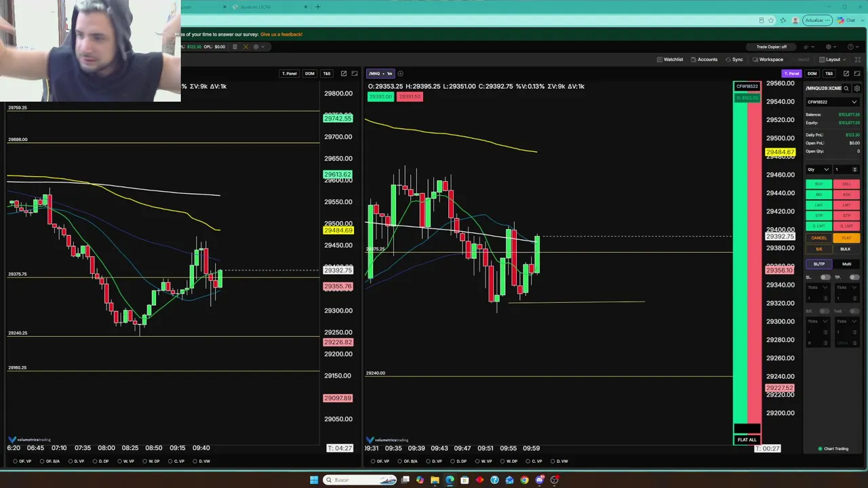Open trading panel settings gear
The height and width of the screenshot is (488, 868).
coord(857,88)
